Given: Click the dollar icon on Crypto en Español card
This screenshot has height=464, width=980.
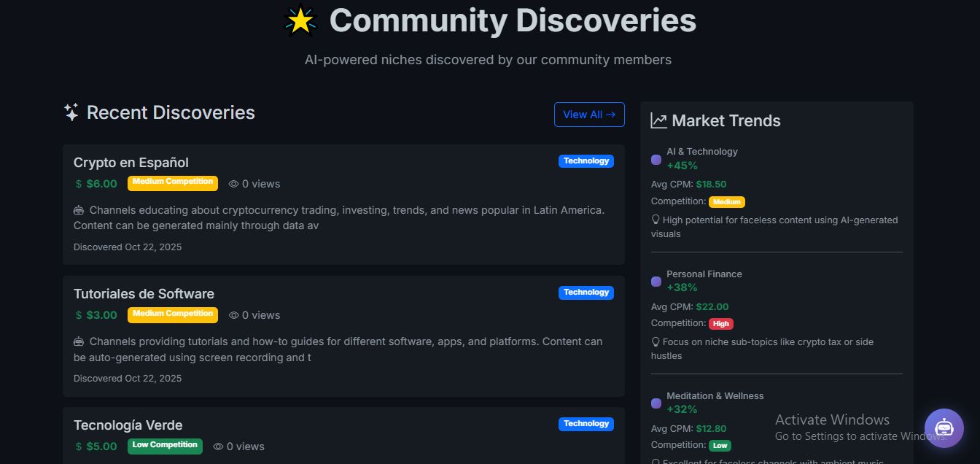Looking at the screenshot, I should point(79,184).
